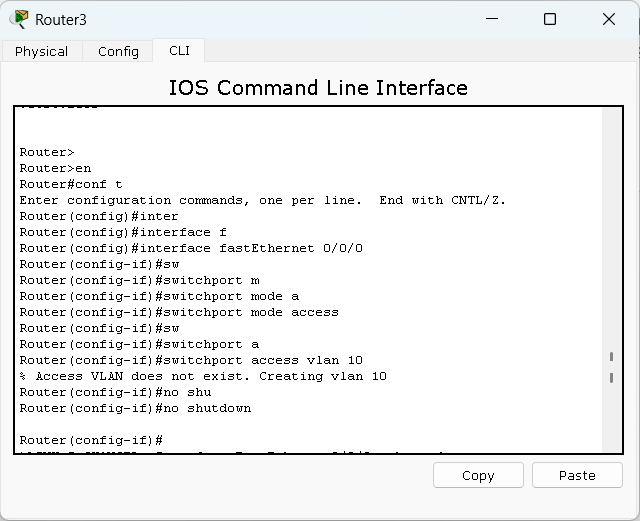Screen dimensions: 640x521
Task: Click the 'switchport mode a' line
Action: point(159,296)
